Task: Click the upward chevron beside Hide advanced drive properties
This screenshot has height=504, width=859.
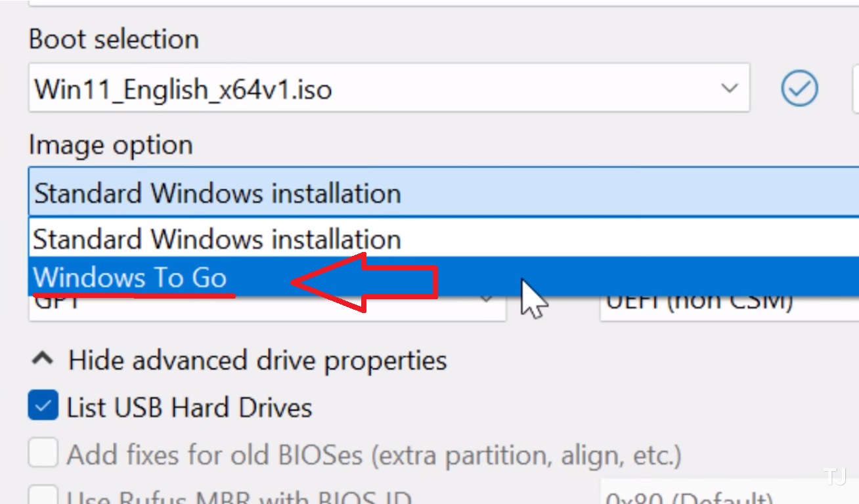Action: tap(43, 359)
